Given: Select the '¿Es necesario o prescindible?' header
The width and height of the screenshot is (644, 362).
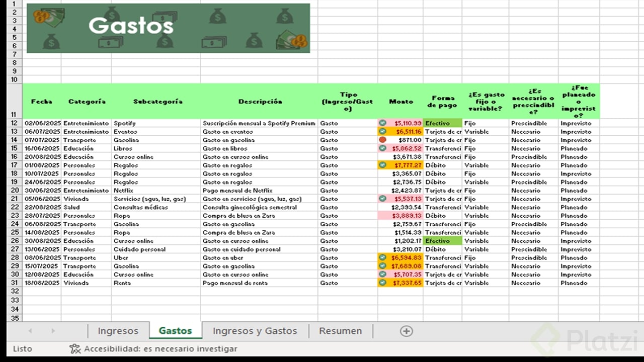Looking at the screenshot, I should [x=533, y=101].
